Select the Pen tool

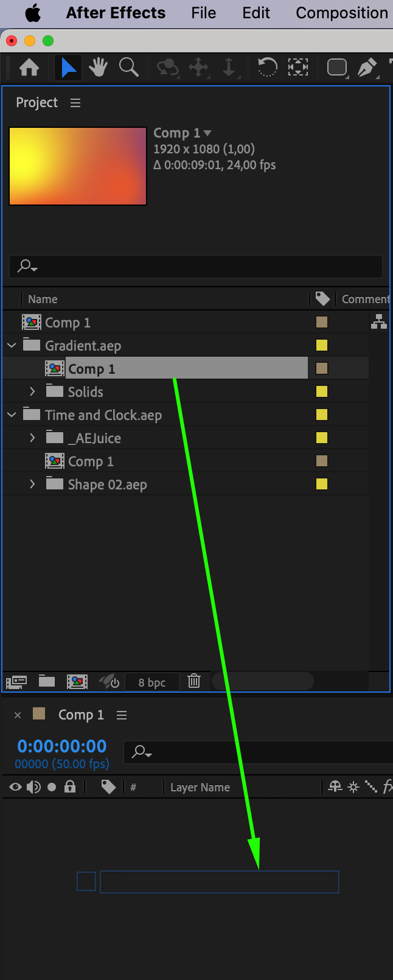366,68
